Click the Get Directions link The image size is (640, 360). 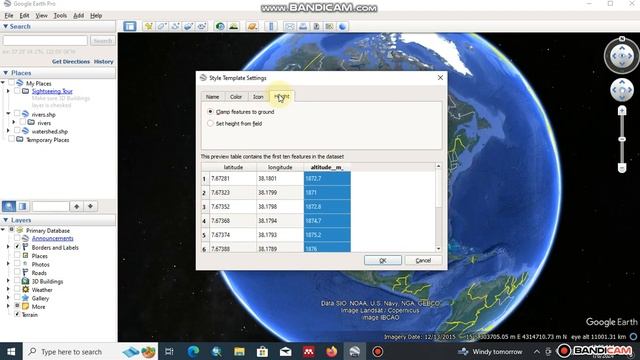click(x=71, y=62)
